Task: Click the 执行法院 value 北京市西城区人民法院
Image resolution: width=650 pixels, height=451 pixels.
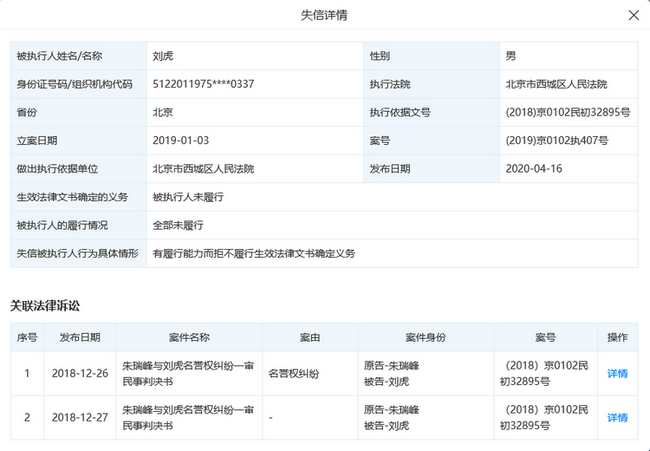Action: click(x=556, y=85)
